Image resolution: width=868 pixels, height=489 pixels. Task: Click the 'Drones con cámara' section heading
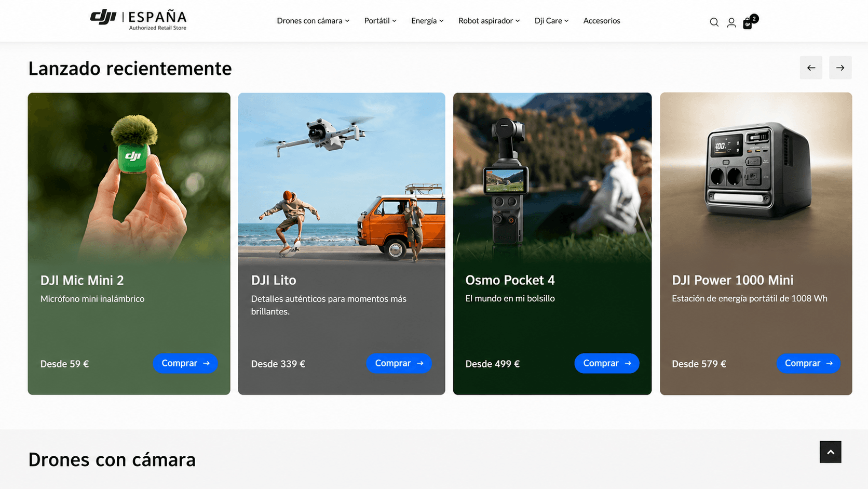click(x=112, y=460)
